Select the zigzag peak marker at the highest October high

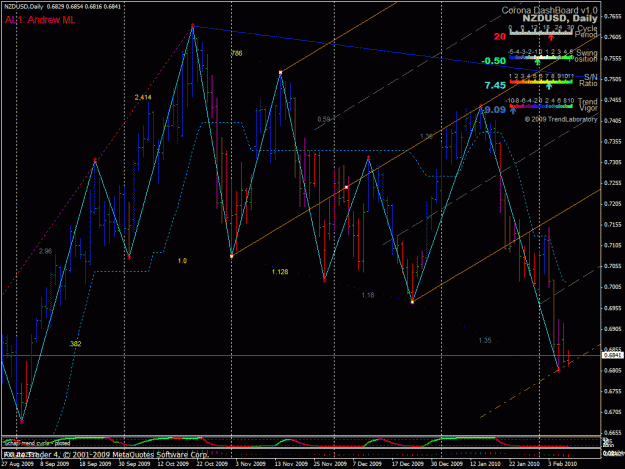point(193,26)
